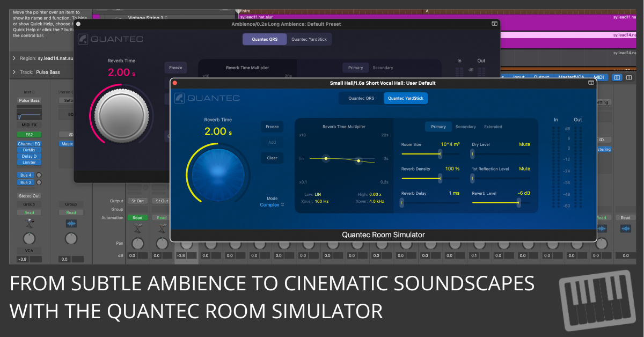Click the High 0.63 x value
Image resolution: width=644 pixels, height=337 pixels.
coord(375,194)
